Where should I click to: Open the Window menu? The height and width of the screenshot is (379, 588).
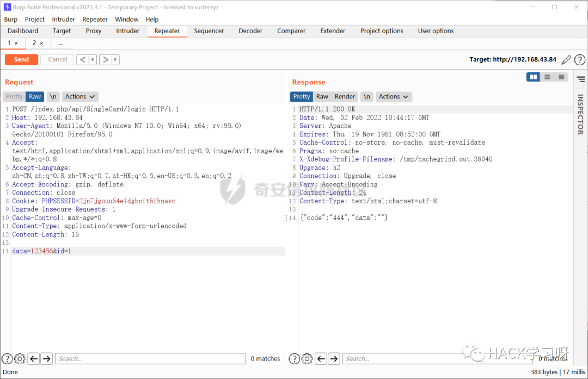(127, 19)
